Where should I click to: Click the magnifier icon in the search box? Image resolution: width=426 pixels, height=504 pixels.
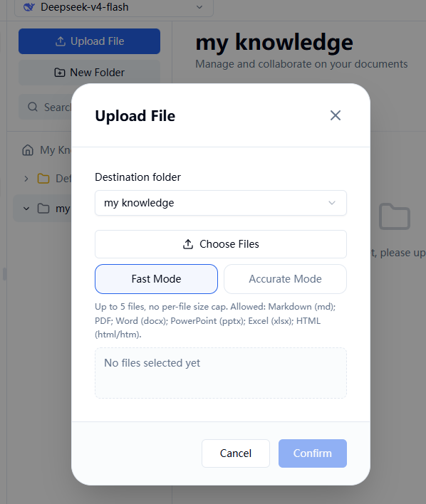pyautogui.click(x=33, y=107)
